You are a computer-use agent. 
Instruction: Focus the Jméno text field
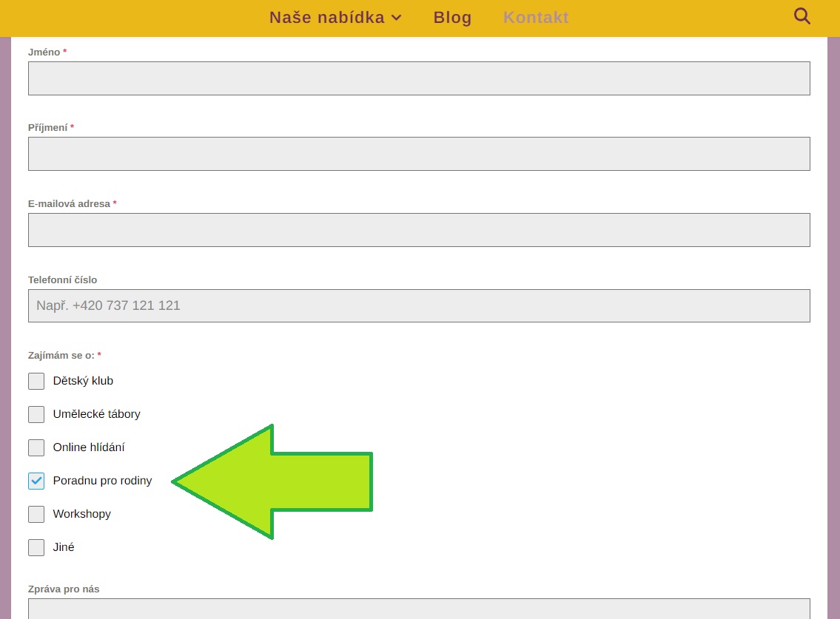coord(419,78)
